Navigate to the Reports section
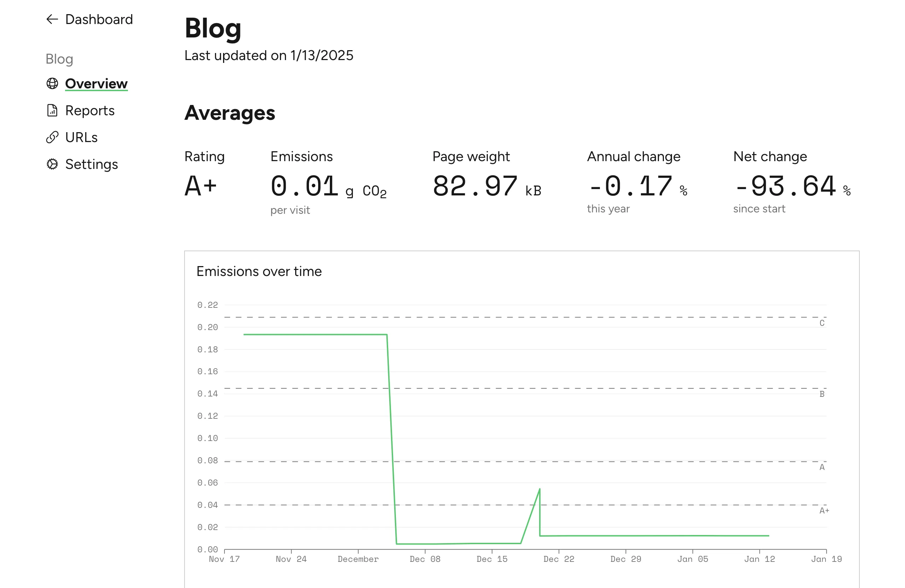905x588 pixels. (x=90, y=111)
